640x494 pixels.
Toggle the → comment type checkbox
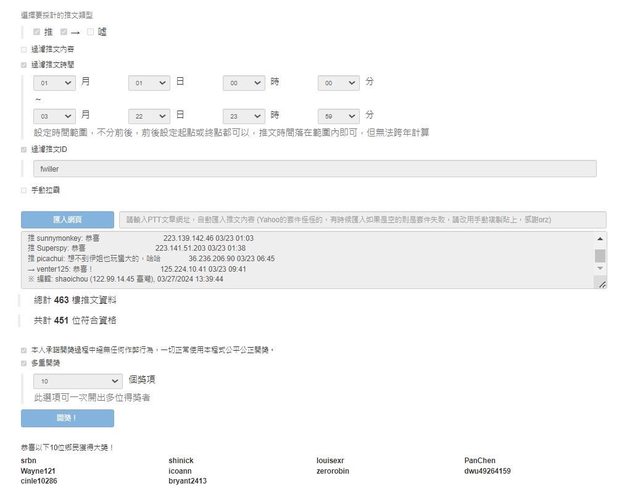[64, 32]
